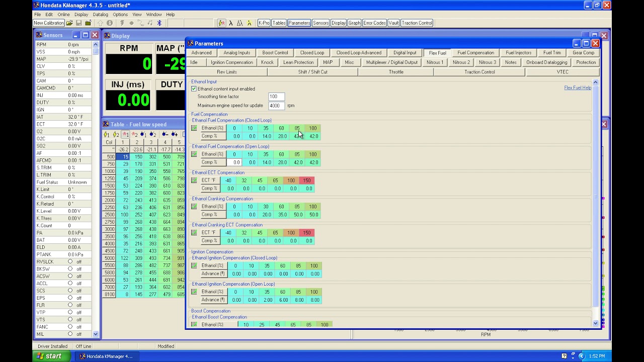644x362 pixels.
Task: Toggle BKSW indicator in Sensors panel
Action: point(70,269)
